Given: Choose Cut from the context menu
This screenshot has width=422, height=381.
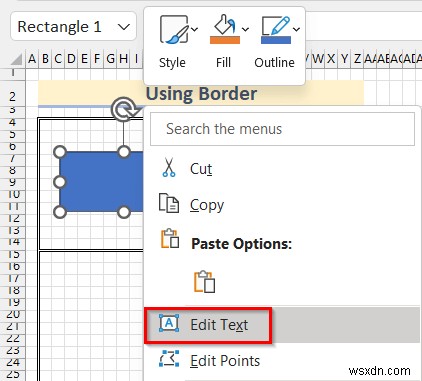Looking at the screenshot, I should (282, 169).
